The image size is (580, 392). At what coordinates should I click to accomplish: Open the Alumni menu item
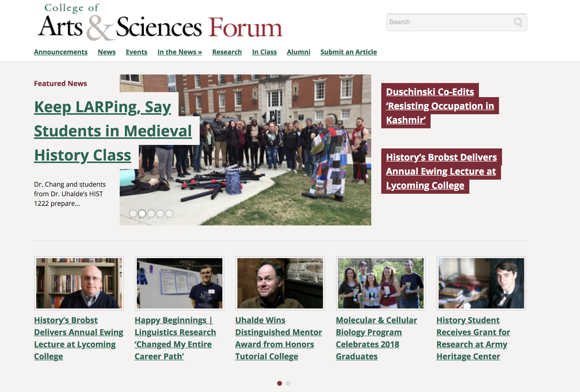click(x=299, y=52)
